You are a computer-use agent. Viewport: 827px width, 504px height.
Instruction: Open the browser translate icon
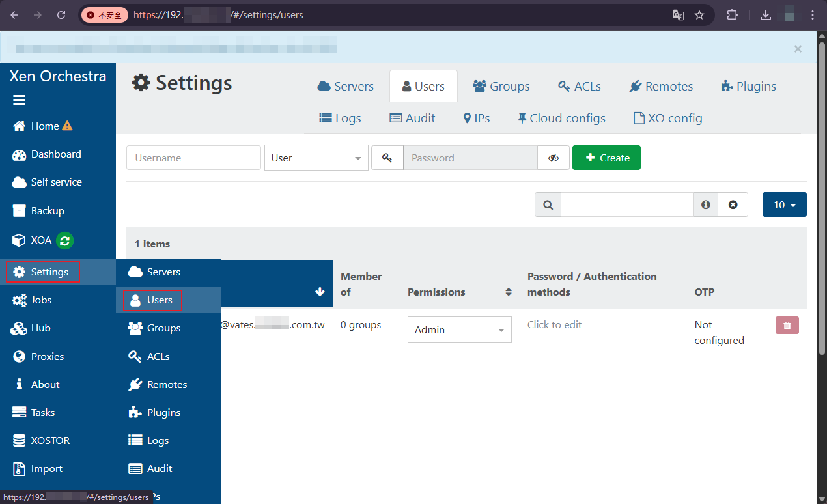point(678,14)
